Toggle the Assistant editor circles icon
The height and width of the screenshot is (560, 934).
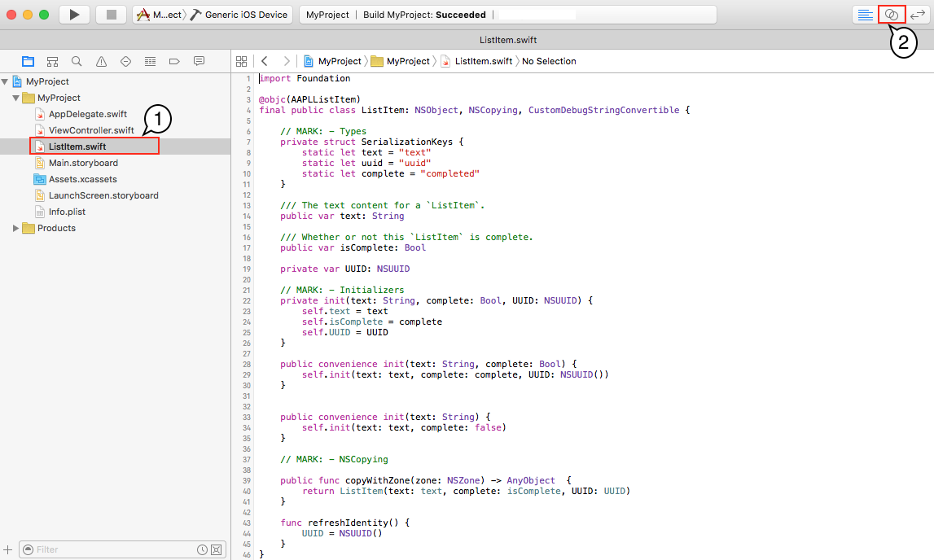click(890, 14)
